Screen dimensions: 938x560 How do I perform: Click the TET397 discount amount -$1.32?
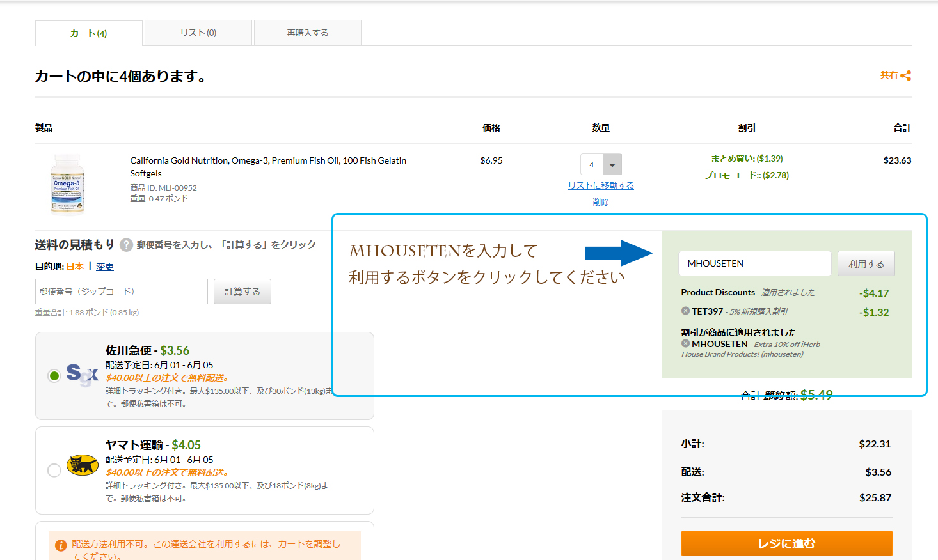(874, 313)
